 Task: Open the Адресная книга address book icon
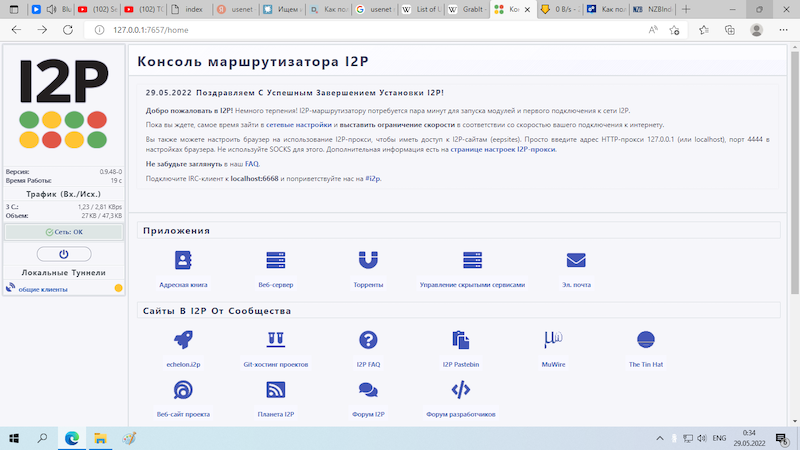pyautogui.click(x=183, y=261)
